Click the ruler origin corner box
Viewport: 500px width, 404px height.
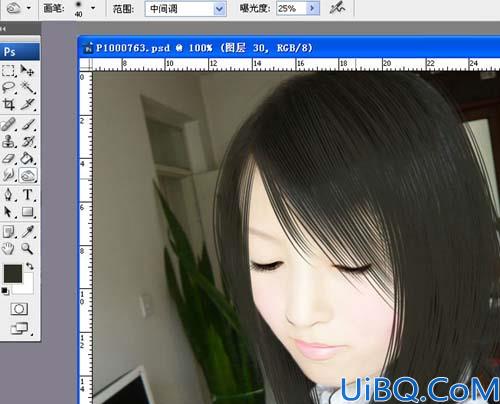86,64
